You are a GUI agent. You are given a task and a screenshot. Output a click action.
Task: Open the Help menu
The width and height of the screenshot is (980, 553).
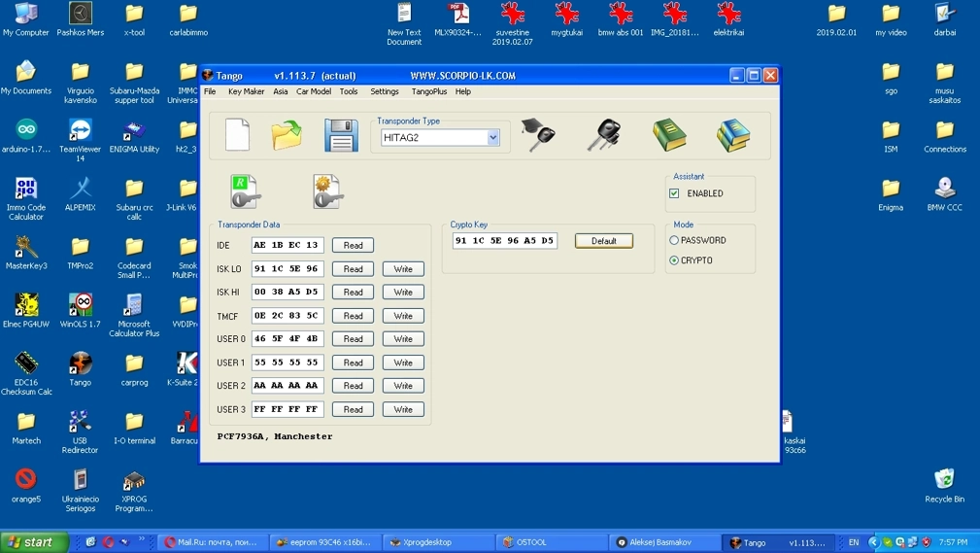click(x=463, y=91)
